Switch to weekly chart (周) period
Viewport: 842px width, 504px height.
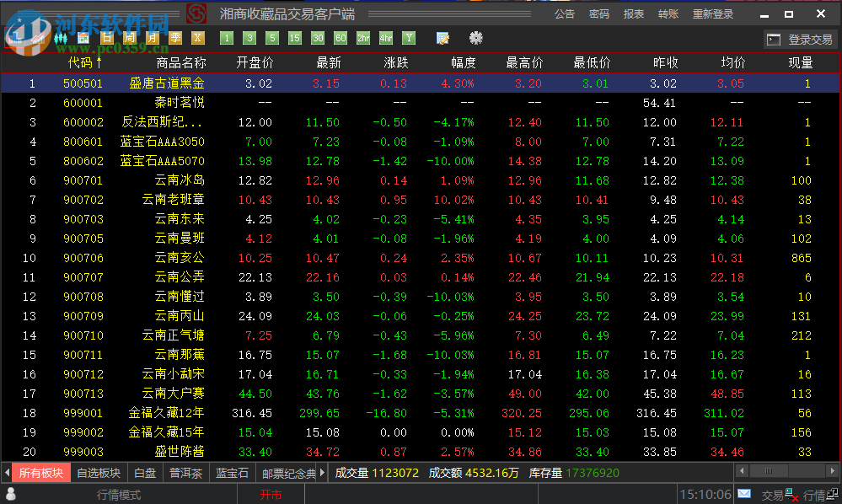point(130,38)
